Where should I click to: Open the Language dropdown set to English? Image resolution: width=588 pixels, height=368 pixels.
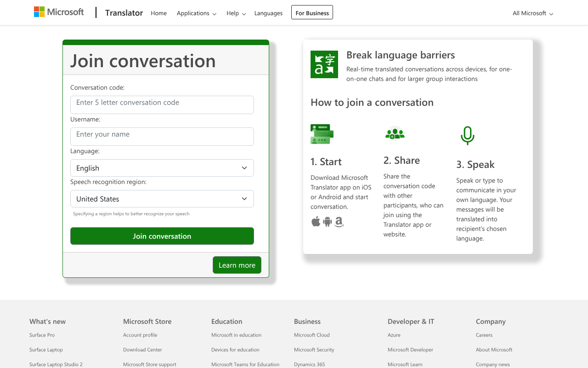[x=162, y=168]
